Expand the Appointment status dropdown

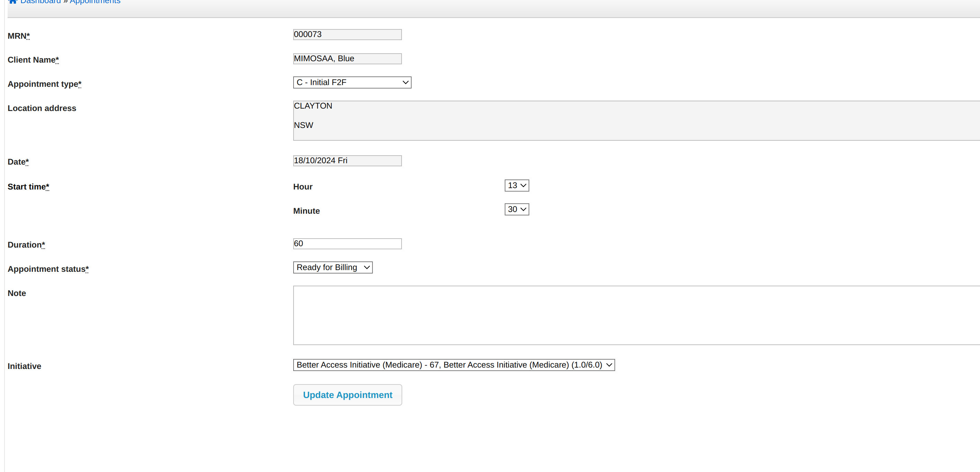click(x=332, y=268)
